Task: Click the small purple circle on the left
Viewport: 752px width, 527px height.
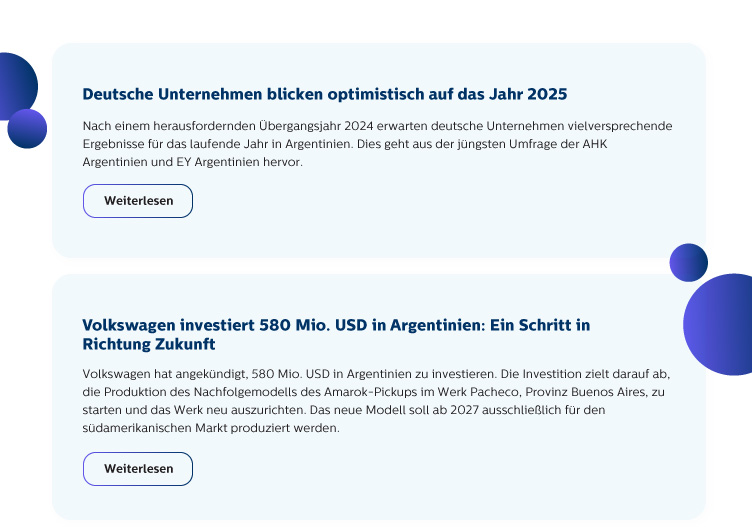Action: click(x=27, y=128)
